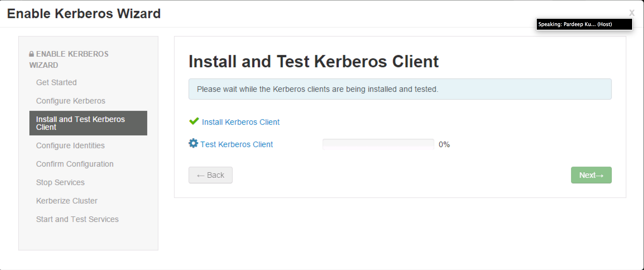Select the Configure Identities step
The image size is (644, 270).
click(71, 145)
